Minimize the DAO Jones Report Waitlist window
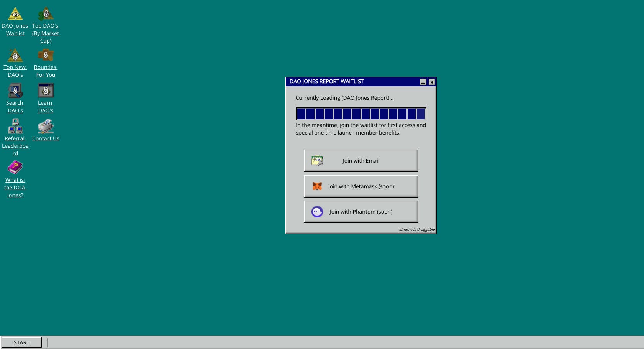Screen dimensions: 644x349 tap(423, 82)
